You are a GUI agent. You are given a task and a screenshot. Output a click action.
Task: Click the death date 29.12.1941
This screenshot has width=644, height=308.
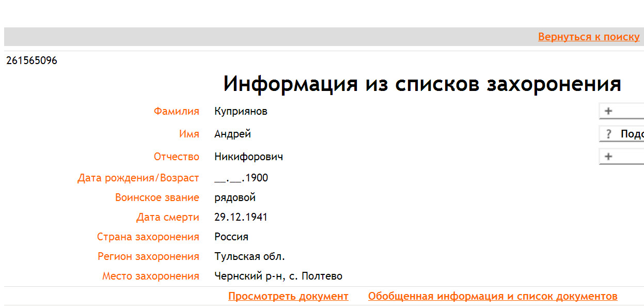(241, 218)
